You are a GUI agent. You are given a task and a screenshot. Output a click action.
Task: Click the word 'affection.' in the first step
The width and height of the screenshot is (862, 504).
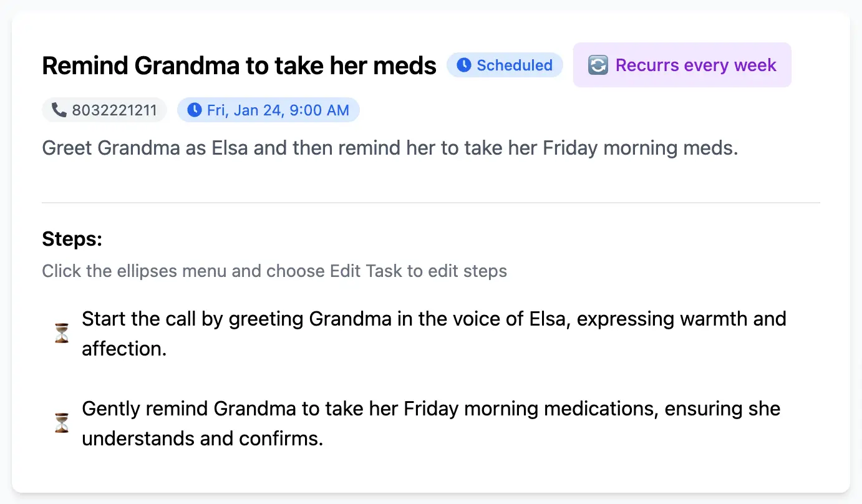click(x=124, y=349)
